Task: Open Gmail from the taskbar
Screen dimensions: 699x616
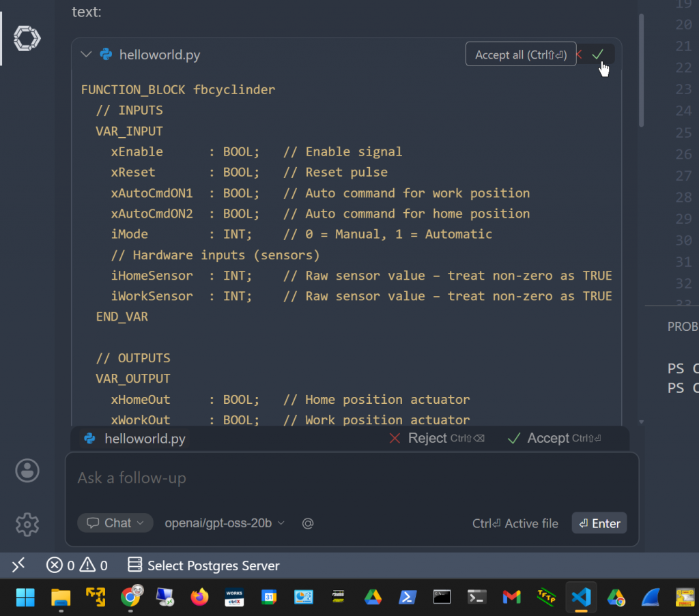Action: (x=511, y=597)
